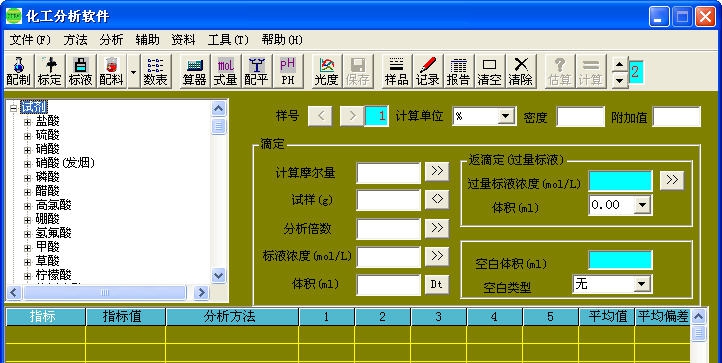The image size is (722, 363).
Task: Decrease toolbar spinner value with down arrow
Action: click(x=620, y=80)
